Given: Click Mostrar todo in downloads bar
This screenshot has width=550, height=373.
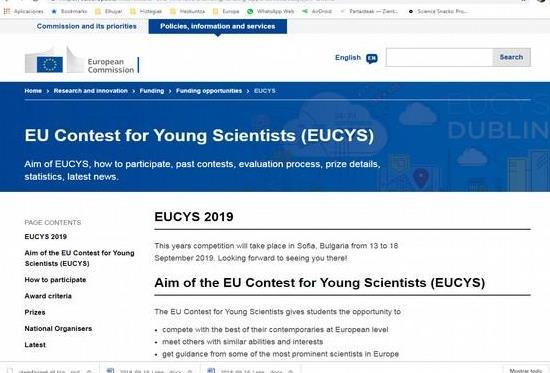Looking at the screenshot, I should [x=525, y=371].
